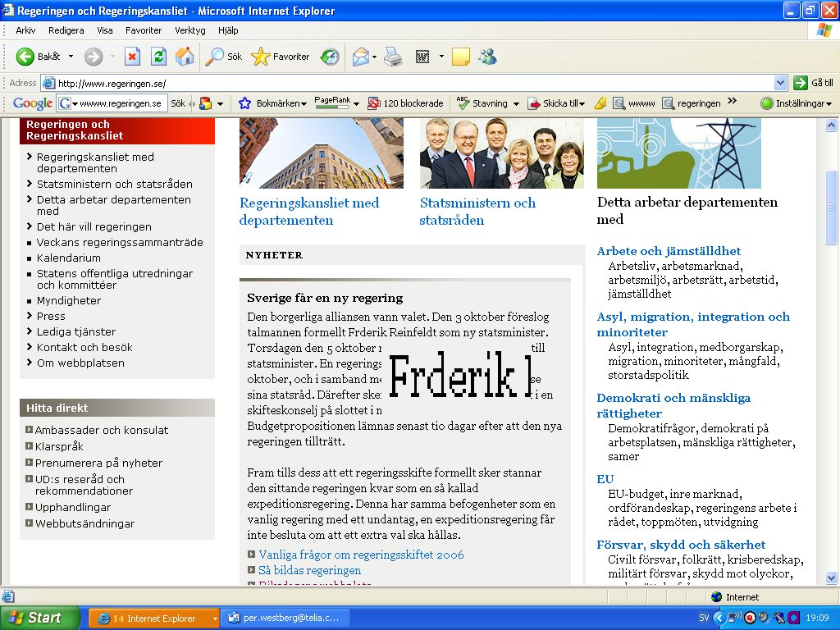Switch to the 14 Internet Explorer taskbar group
Screen dimensions: 840x630
[154, 619]
